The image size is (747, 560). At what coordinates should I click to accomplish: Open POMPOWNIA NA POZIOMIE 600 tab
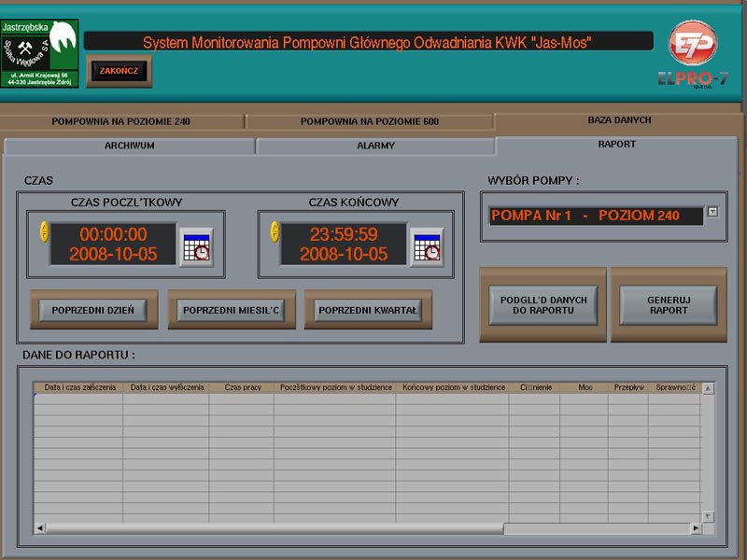pos(369,121)
